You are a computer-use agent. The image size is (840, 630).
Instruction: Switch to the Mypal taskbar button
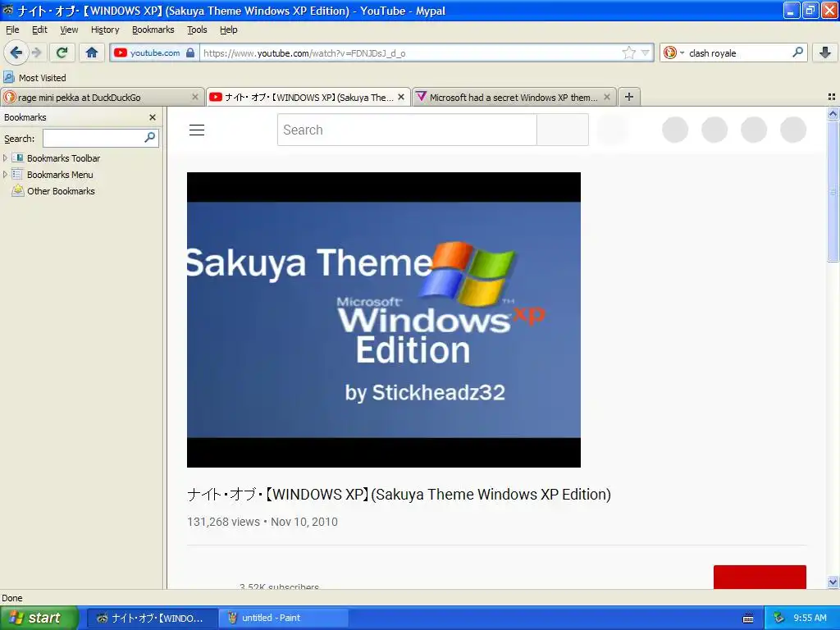152,618
